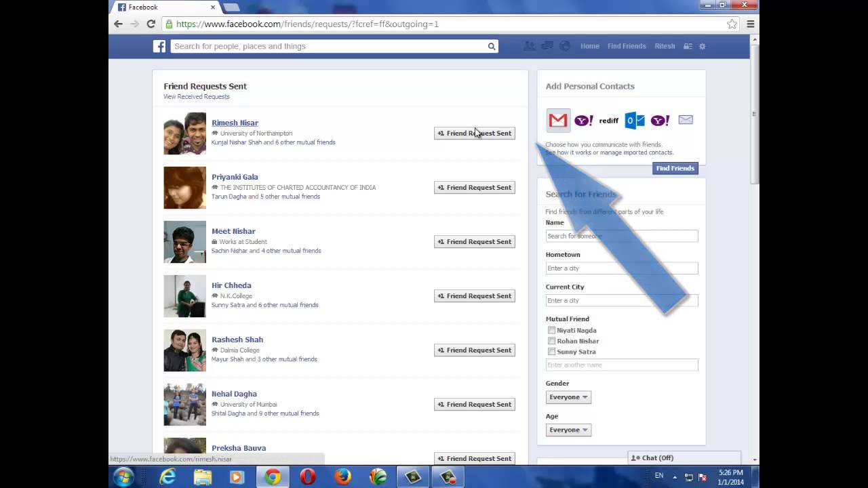Open Rimesh Nisar profile link
Viewport: 868px width, 488px height.
(235, 123)
